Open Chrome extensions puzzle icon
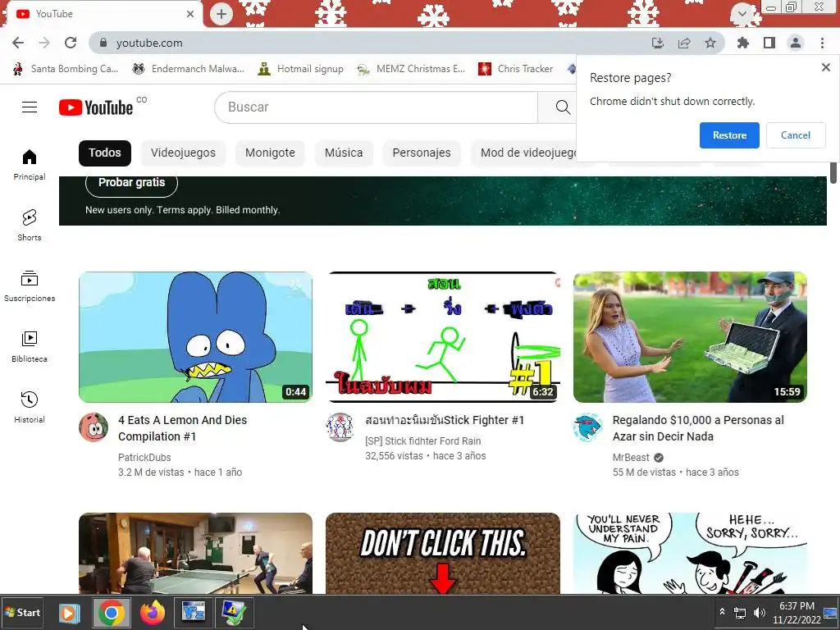 point(743,43)
